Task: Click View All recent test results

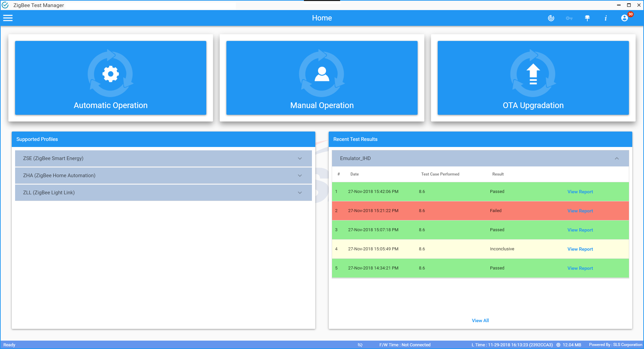Action: pyautogui.click(x=480, y=320)
